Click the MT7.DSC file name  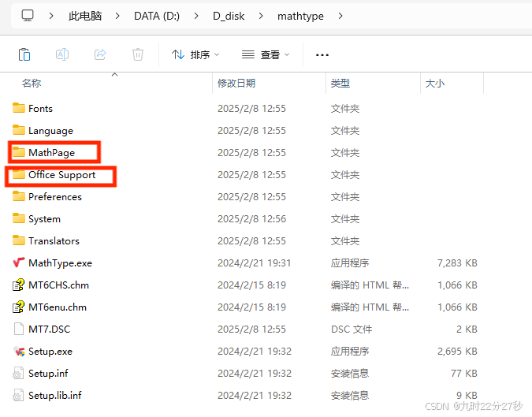[49, 330]
